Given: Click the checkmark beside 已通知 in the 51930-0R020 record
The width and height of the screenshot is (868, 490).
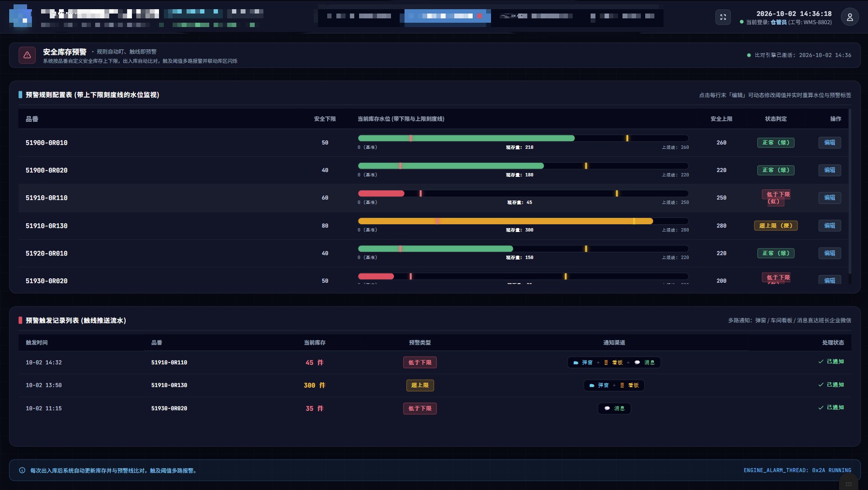Looking at the screenshot, I should [x=821, y=407].
